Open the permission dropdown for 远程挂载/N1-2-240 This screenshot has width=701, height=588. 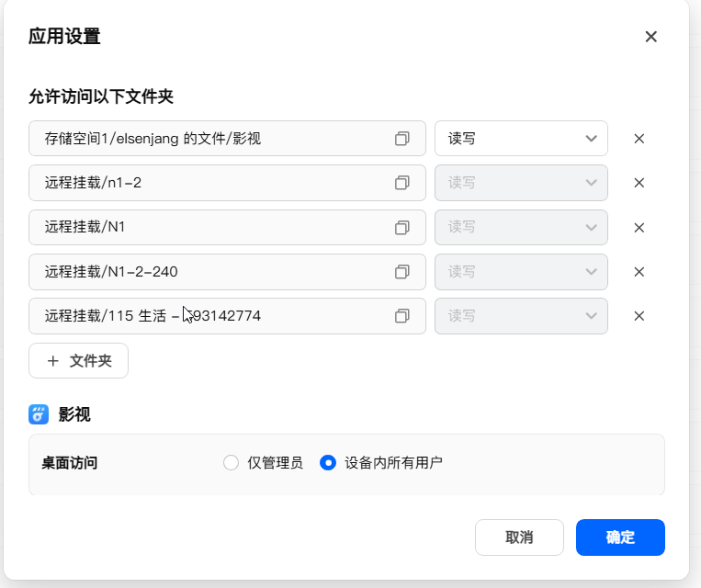click(x=521, y=272)
